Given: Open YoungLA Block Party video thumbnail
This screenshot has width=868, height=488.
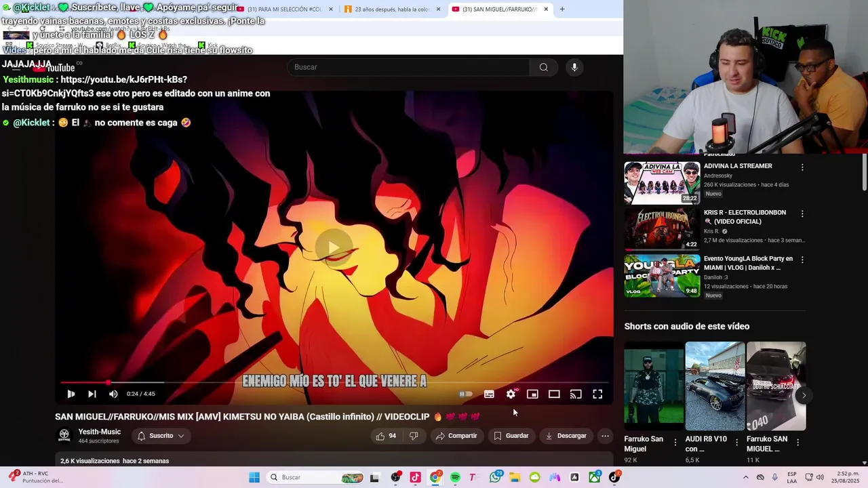Looking at the screenshot, I should [662, 276].
